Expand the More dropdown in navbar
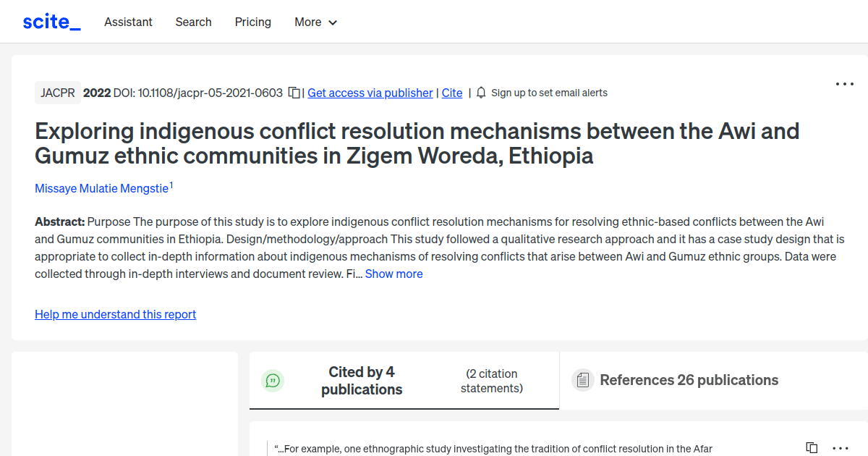Image resolution: width=868 pixels, height=456 pixels. pyautogui.click(x=316, y=22)
